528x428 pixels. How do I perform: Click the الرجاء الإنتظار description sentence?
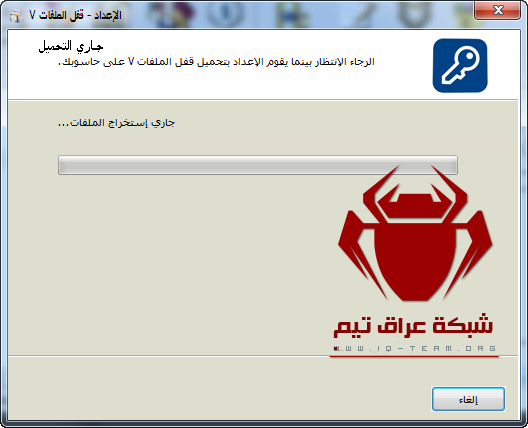point(216,62)
